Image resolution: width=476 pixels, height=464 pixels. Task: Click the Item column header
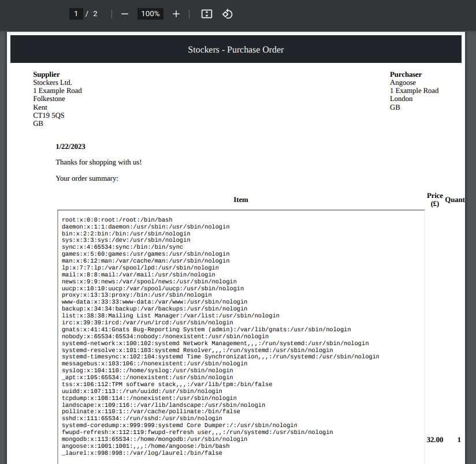click(x=241, y=200)
